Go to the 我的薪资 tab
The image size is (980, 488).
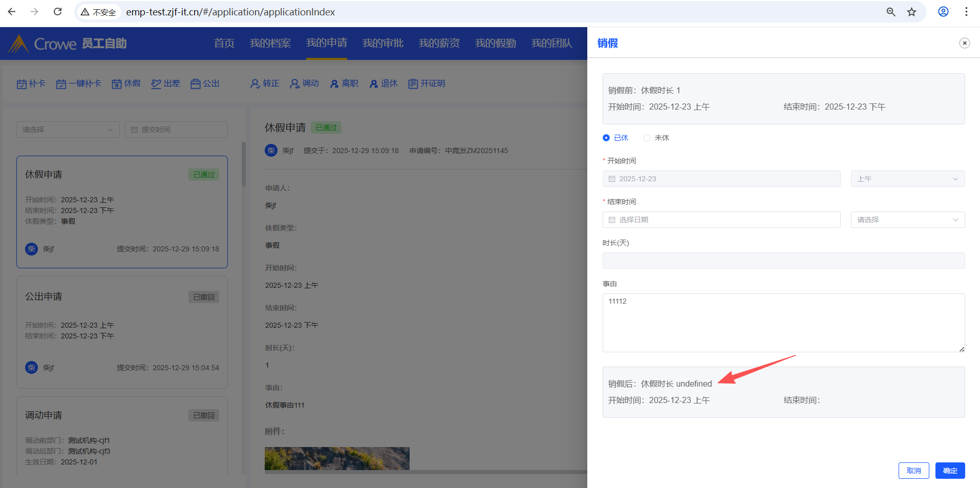click(439, 43)
